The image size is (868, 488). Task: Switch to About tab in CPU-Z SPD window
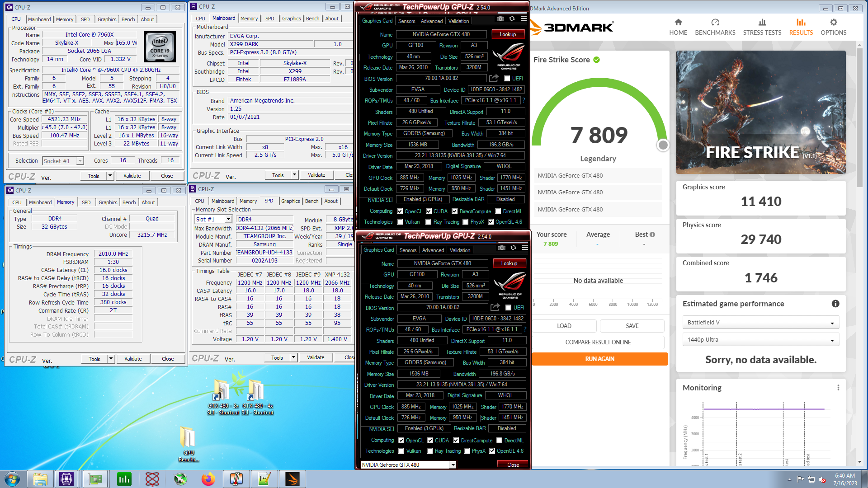coord(331,201)
